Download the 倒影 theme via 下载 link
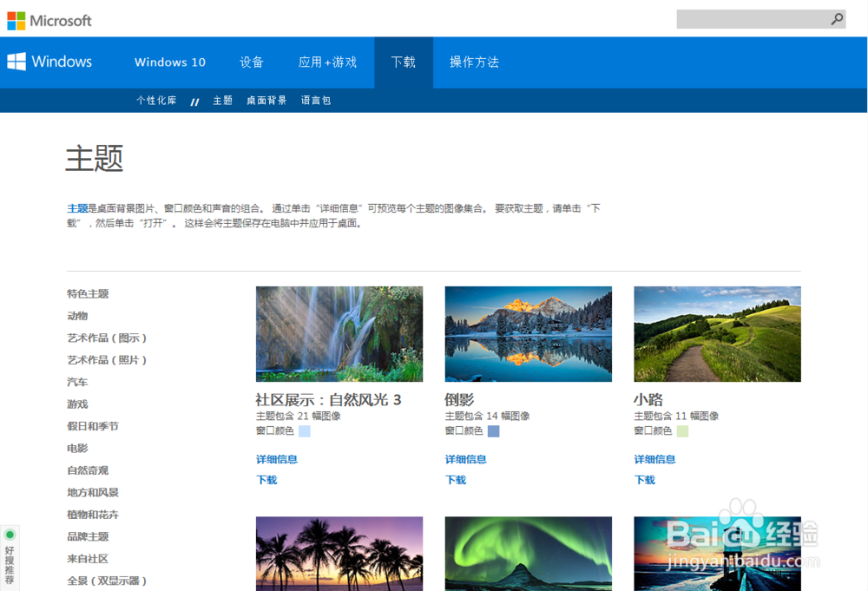 (455, 479)
